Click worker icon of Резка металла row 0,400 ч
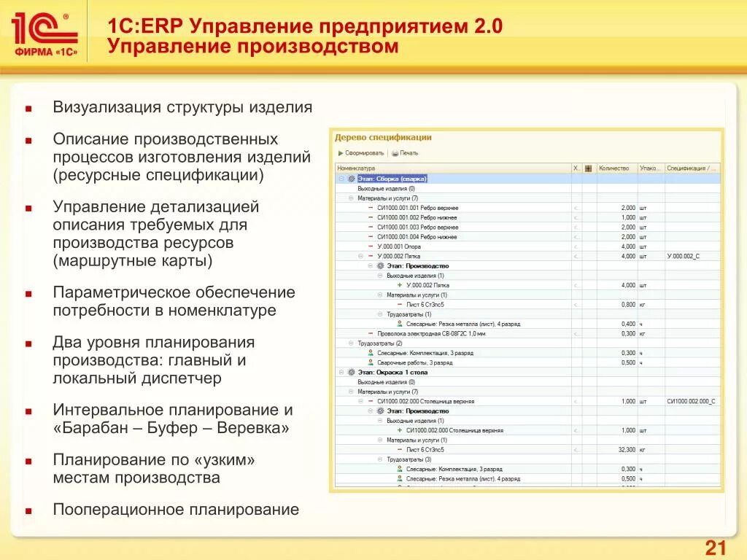Image resolution: width=747 pixels, height=560 pixels. tap(400, 324)
